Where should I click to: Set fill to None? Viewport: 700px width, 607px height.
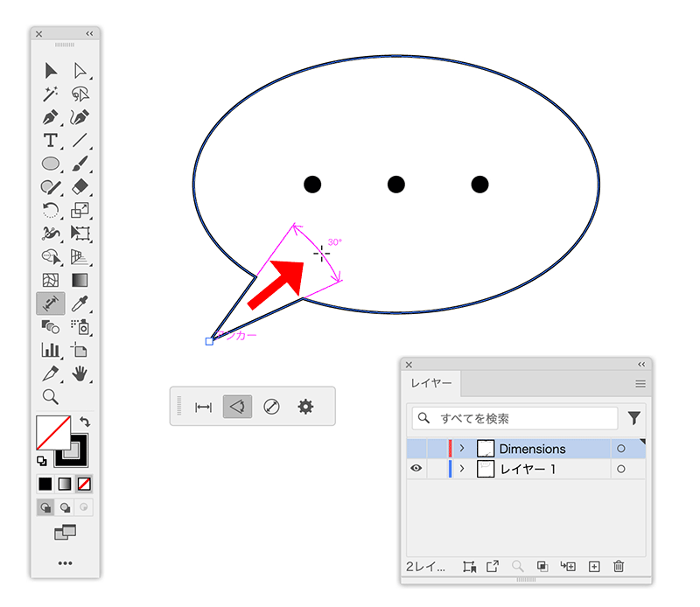coord(84,484)
